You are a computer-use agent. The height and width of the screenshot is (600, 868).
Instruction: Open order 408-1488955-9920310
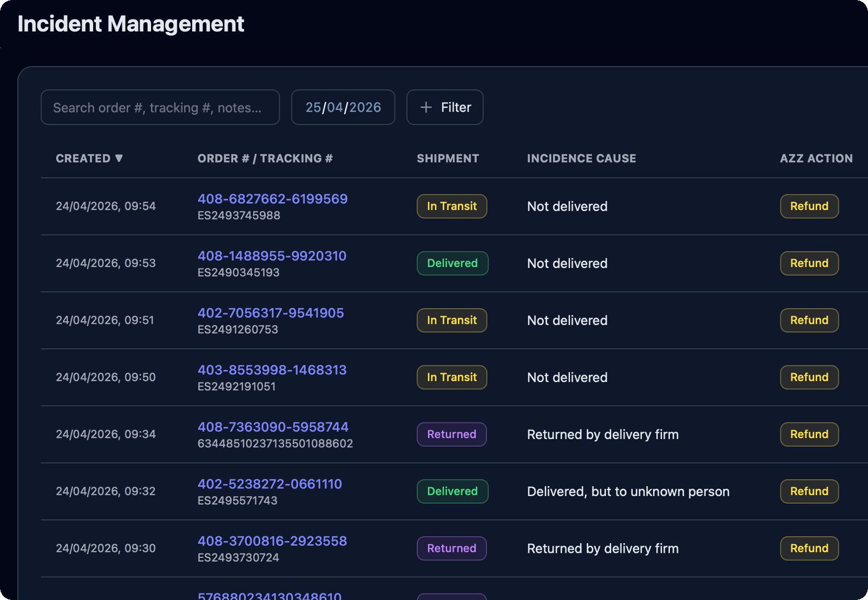[x=272, y=256]
